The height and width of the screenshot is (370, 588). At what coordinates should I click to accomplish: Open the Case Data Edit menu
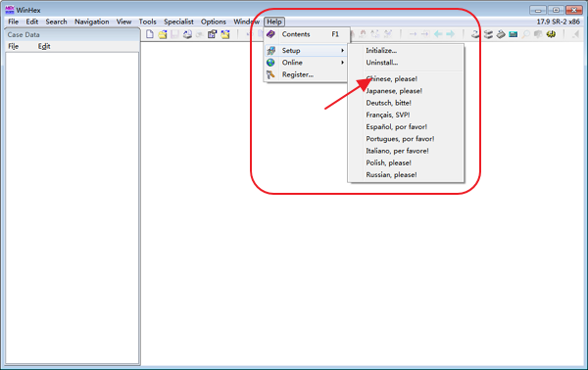(x=44, y=46)
